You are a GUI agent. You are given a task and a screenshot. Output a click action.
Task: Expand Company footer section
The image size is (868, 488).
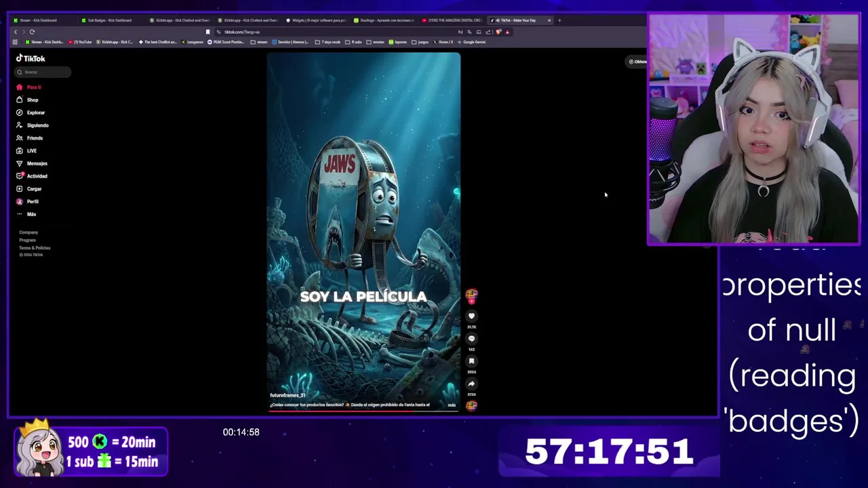28,232
